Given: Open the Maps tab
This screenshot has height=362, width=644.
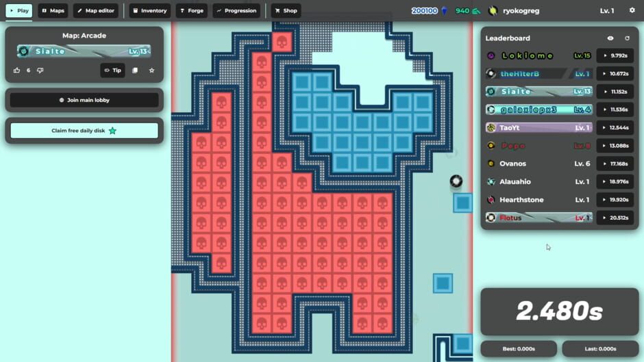Looking at the screenshot, I should point(53,11).
